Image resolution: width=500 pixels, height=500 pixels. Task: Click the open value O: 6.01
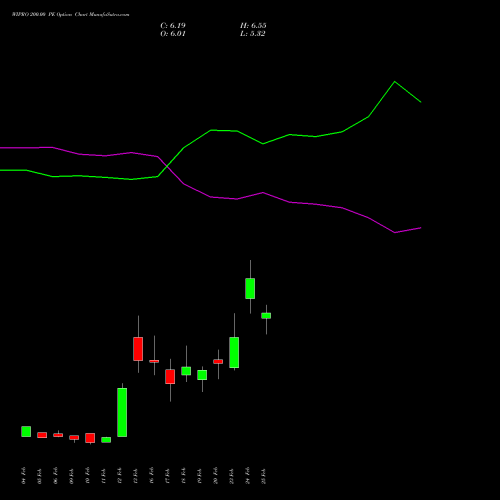(173, 34)
